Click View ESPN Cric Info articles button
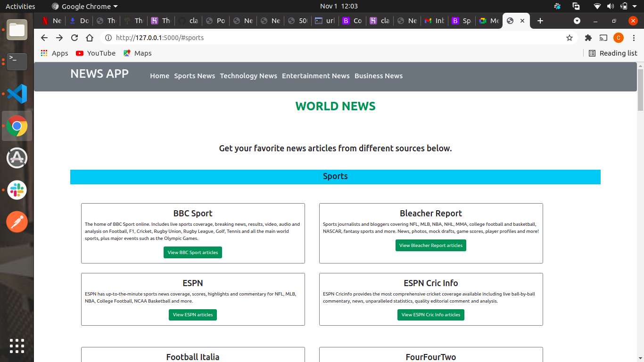This screenshot has height=362, width=644. coord(431,315)
